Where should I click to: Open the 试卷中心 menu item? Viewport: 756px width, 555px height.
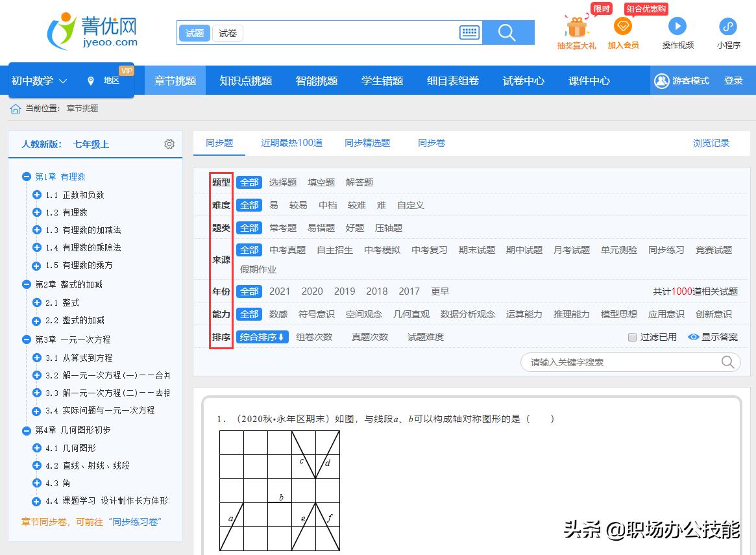point(523,80)
